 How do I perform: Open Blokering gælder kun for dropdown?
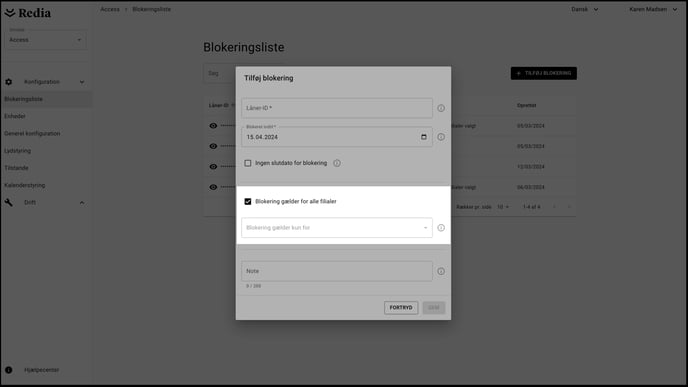(337, 228)
